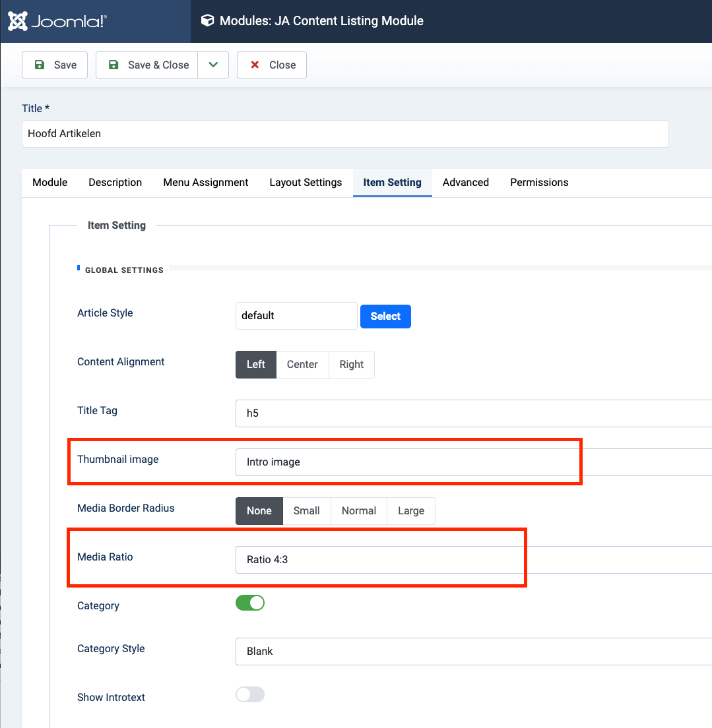Go to Menu Assignment tab

(x=206, y=183)
